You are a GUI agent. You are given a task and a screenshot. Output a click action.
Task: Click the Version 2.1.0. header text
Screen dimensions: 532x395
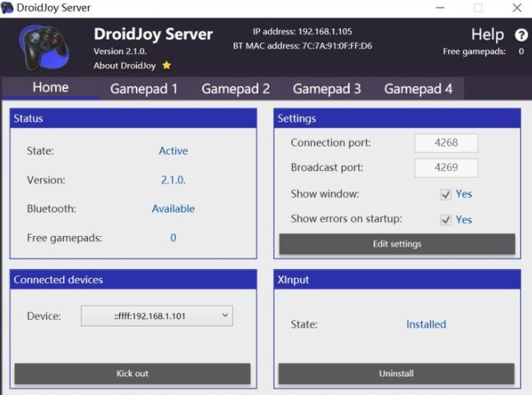click(120, 51)
